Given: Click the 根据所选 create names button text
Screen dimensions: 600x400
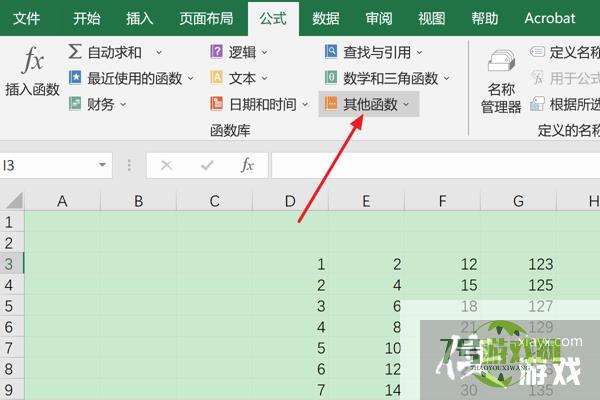Looking at the screenshot, I should [x=575, y=104].
